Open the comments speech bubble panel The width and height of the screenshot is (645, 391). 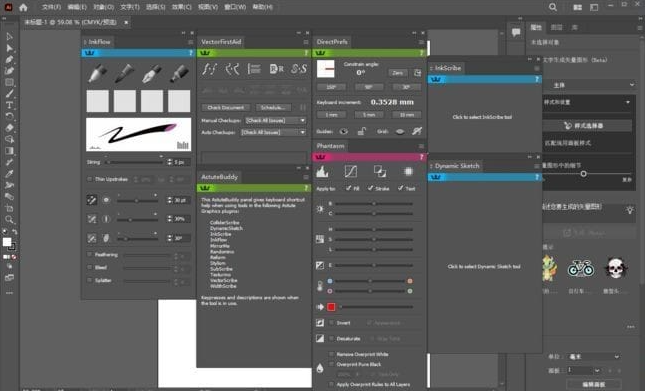[516, 32]
